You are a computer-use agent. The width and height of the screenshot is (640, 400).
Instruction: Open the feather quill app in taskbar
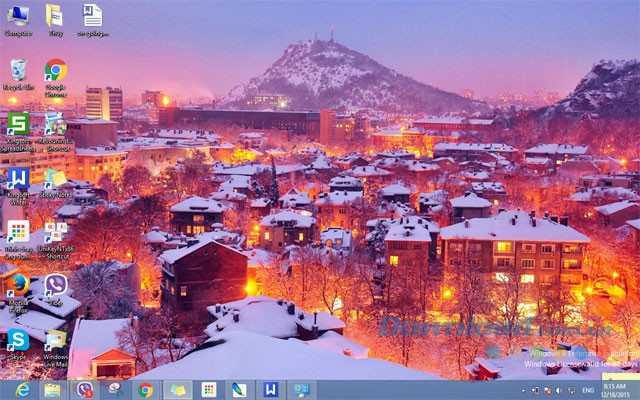point(240,390)
